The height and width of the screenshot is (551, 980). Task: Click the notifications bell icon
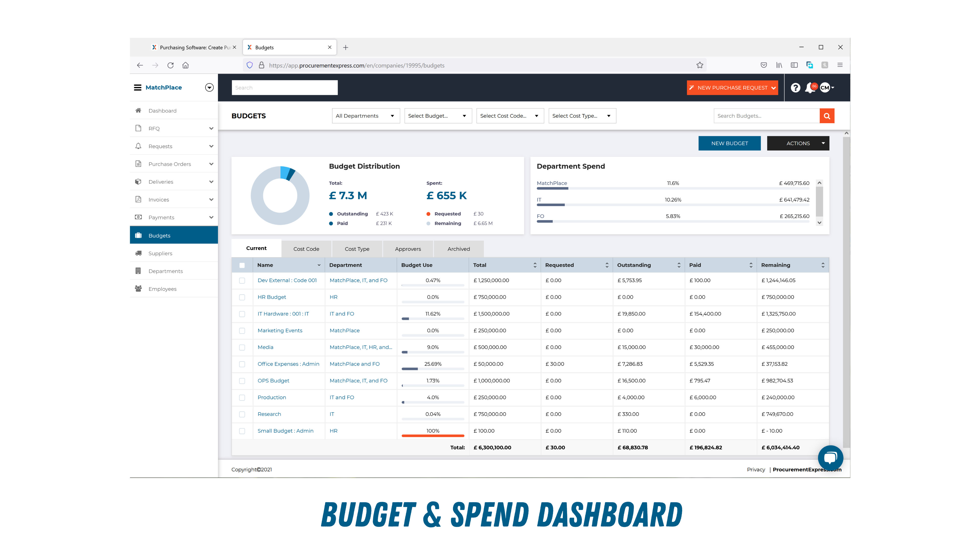(809, 88)
